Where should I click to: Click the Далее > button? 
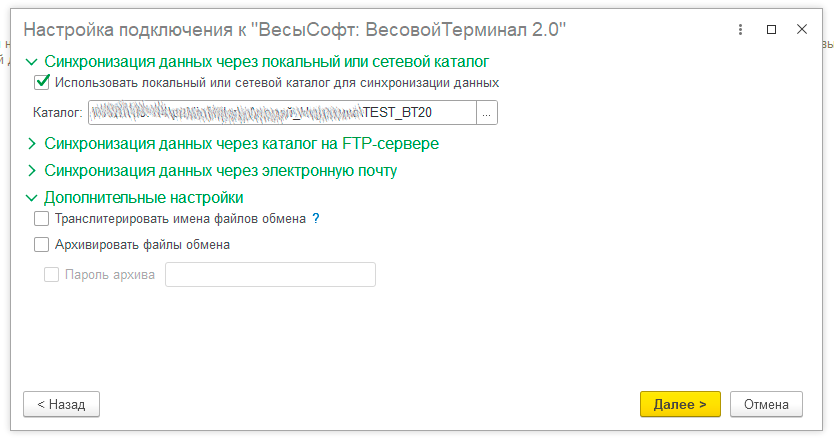pyautogui.click(x=680, y=404)
